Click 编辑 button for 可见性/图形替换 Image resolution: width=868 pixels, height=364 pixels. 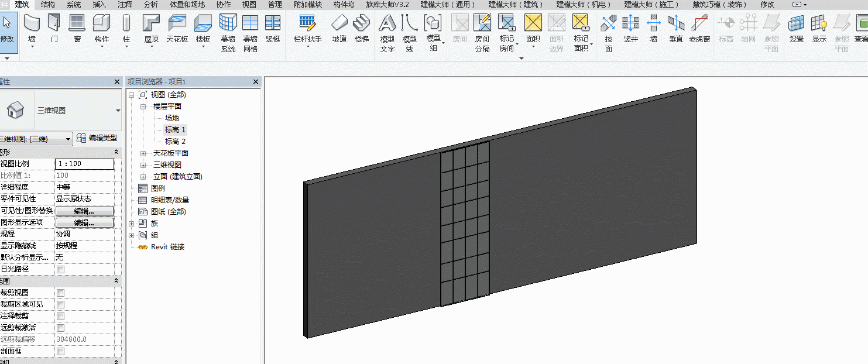(84, 211)
